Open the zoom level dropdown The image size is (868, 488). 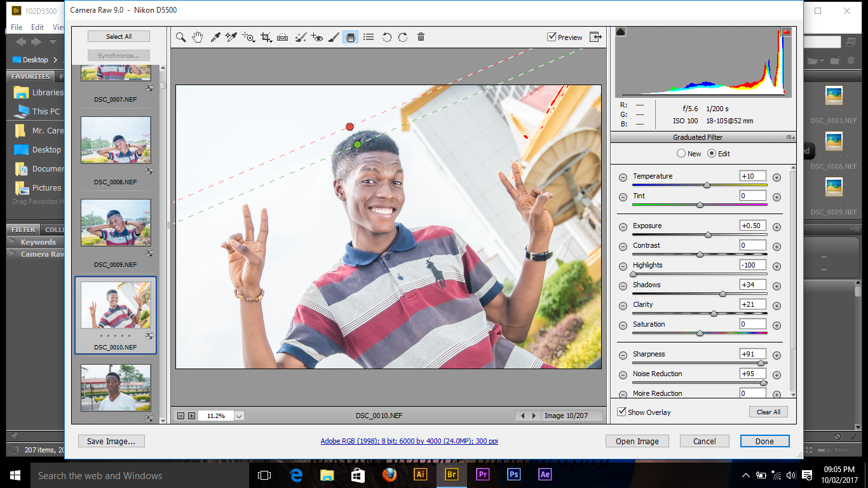point(239,416)
